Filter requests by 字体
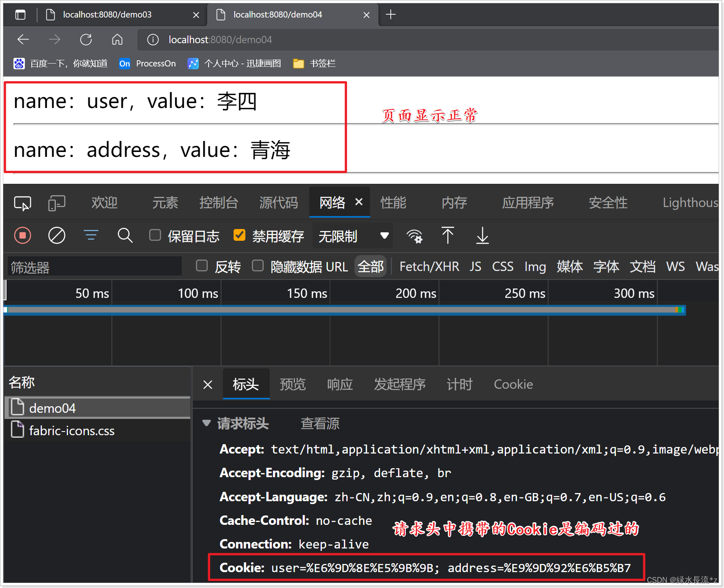 click(606, 266)
